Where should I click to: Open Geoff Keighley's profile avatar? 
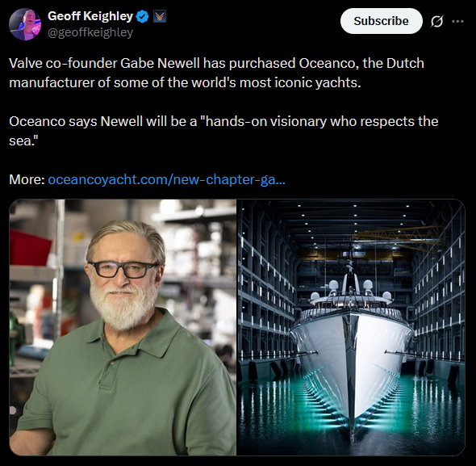pos(25,24)
